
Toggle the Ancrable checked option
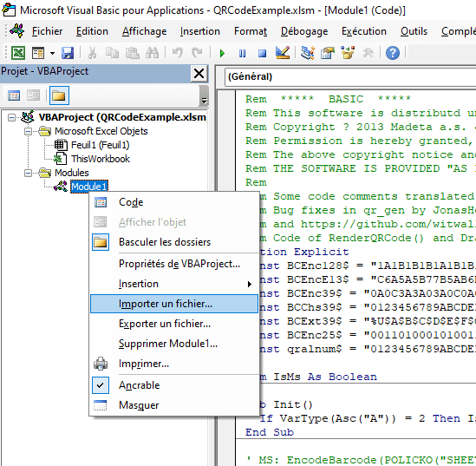tap(174, 385)
